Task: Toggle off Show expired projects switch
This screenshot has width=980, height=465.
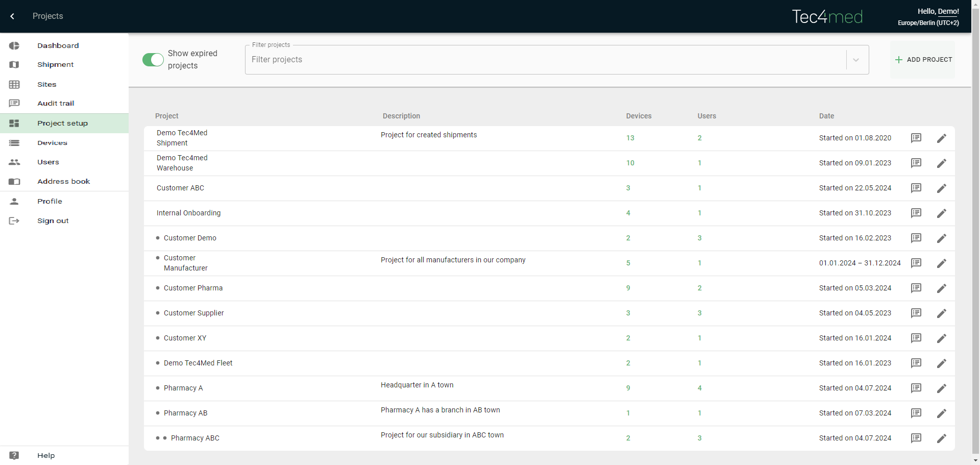Action: tap(153, 60)
